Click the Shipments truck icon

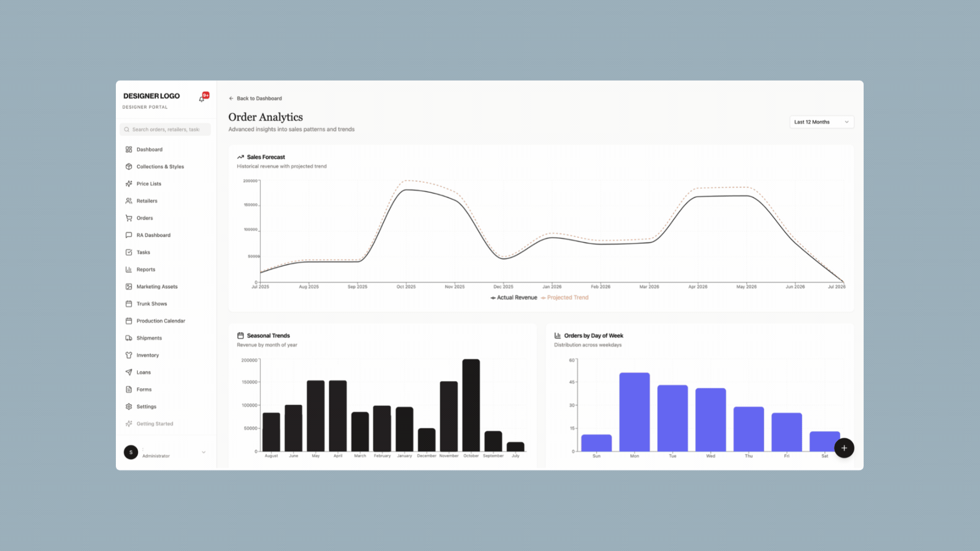pyautogui.click(x=129, y=338)
